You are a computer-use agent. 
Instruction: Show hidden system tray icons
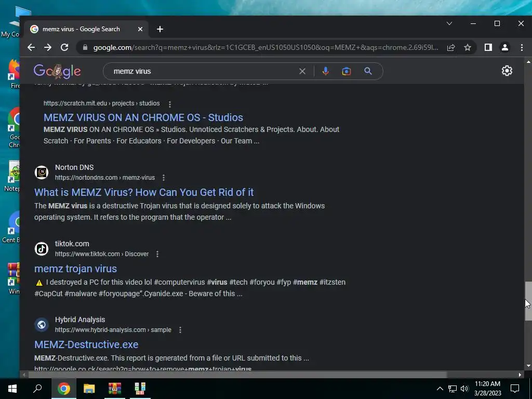point(440,389)
